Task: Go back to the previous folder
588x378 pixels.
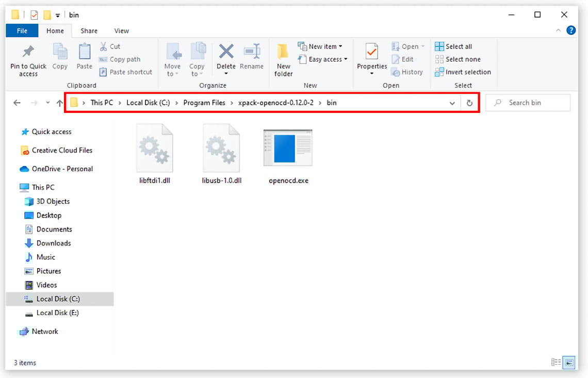Action: tap(17, 103)
